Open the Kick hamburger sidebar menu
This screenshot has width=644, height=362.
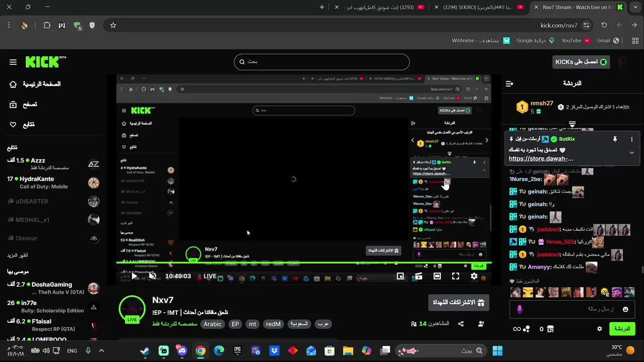(x=13, y=62)
